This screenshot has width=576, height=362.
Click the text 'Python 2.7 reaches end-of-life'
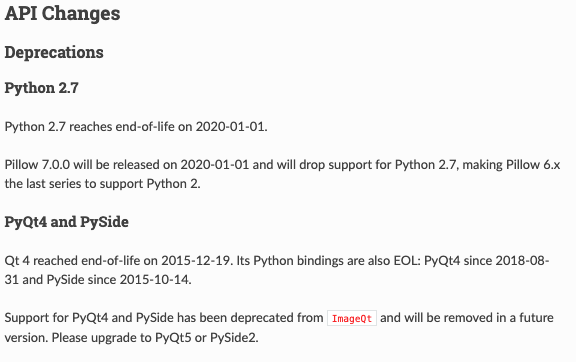coord(90,127)
